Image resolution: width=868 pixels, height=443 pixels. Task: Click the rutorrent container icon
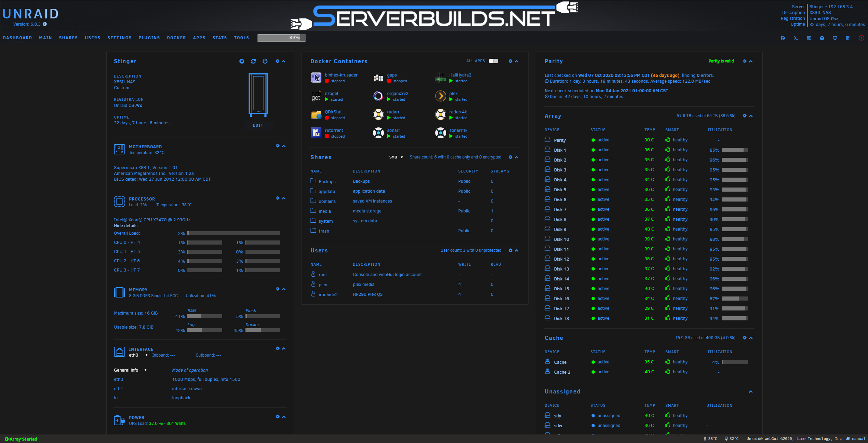[x=316, y=133]
